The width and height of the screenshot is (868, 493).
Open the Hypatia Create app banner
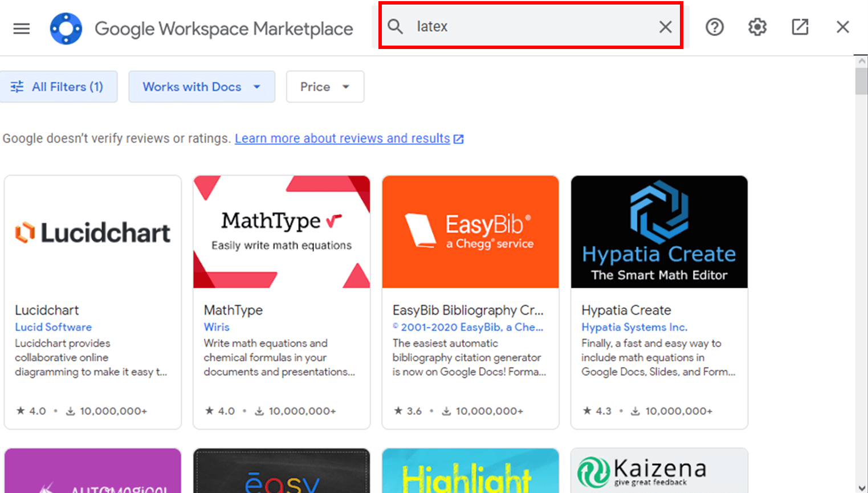[659, 232]
